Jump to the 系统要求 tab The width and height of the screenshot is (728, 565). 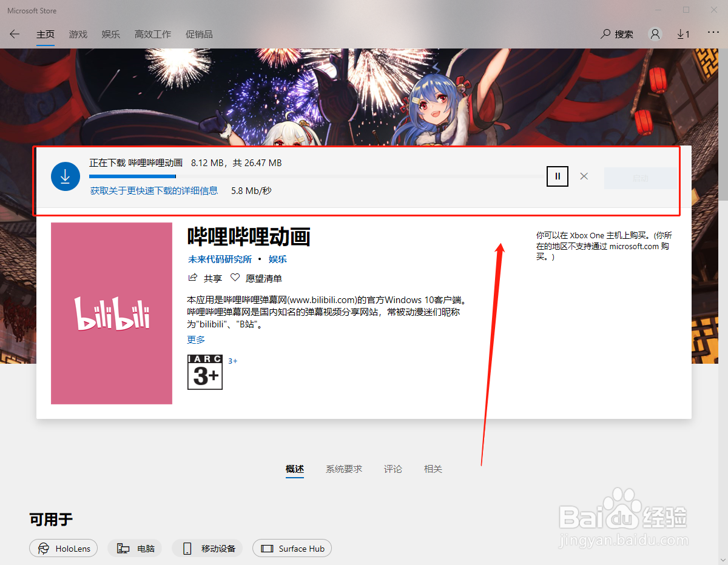coord(344,469)
